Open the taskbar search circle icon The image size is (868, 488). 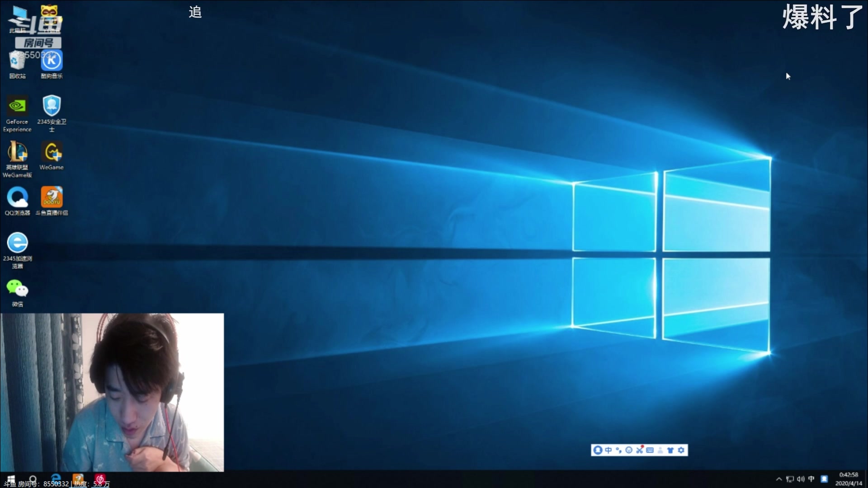pos(33,479)
